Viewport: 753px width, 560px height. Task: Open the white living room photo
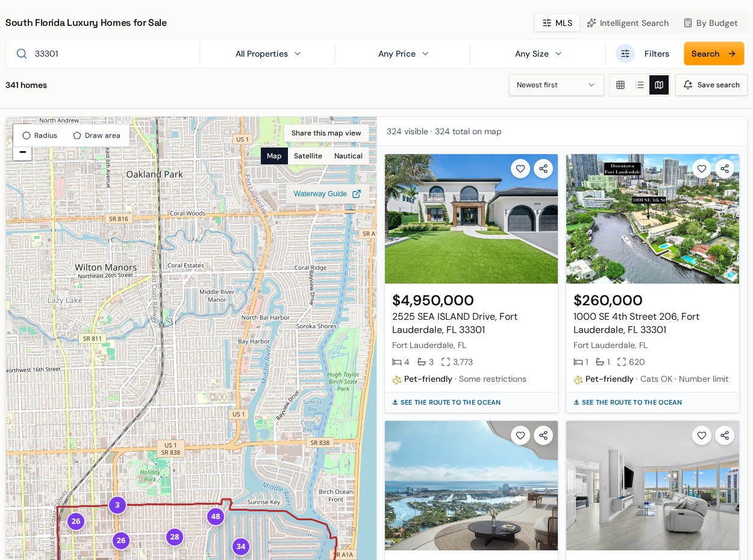(x=652, y=485)
